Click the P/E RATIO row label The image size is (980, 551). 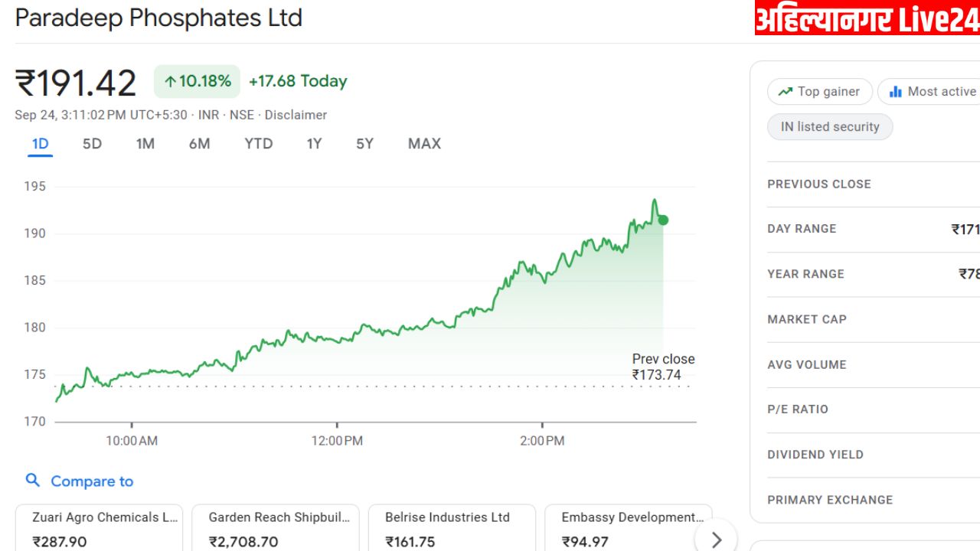(x=798, y=409)
